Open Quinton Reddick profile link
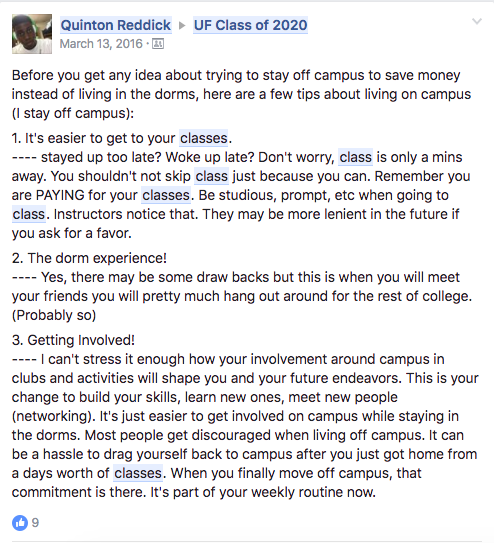Screen dimensions: 494x543 pyautogui.click(x=116, y=25)
